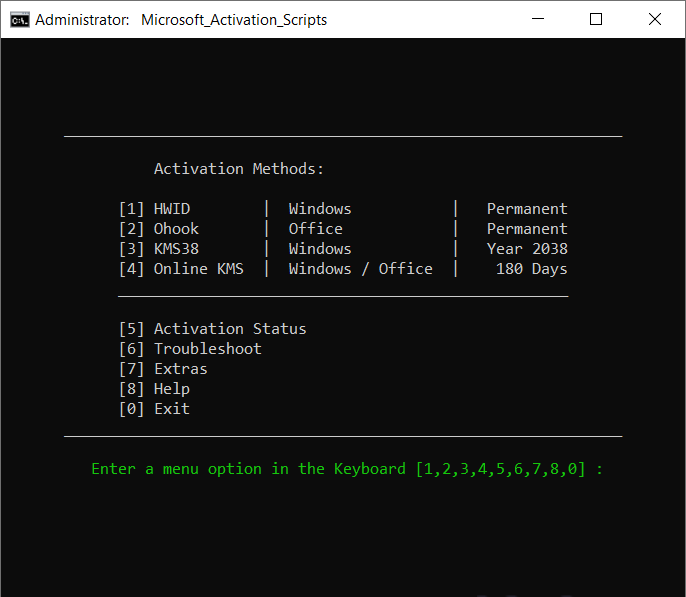This screenshot has width=686, height=597.
Task: Select the '[2] Ohook' menu entry
Action: (159, 229)
